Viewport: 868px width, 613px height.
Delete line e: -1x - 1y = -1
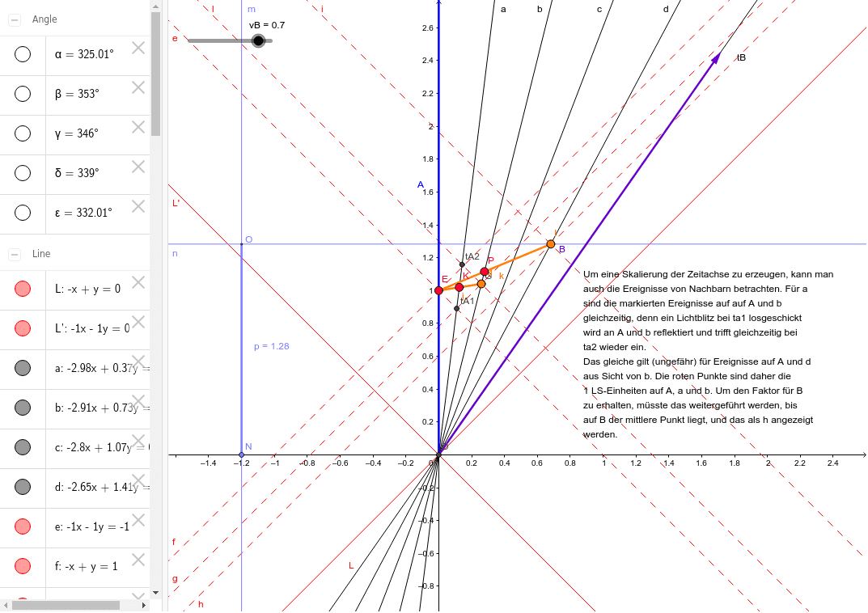pyautogui.click(x=138, y=520)
